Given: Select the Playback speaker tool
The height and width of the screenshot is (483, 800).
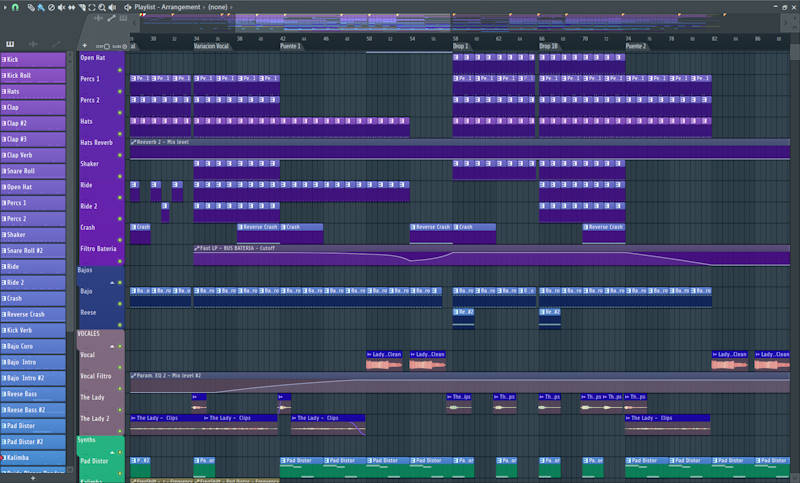Looking at the screenshot, I should [x=112, y=7].
